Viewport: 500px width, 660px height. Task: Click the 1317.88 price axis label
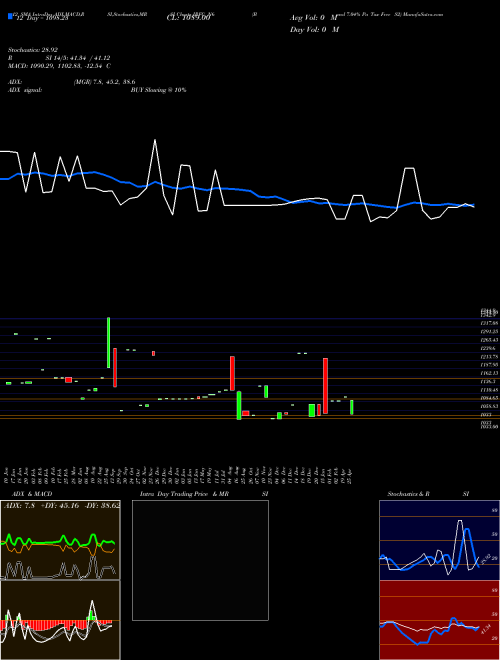click(x=489, y=323)
